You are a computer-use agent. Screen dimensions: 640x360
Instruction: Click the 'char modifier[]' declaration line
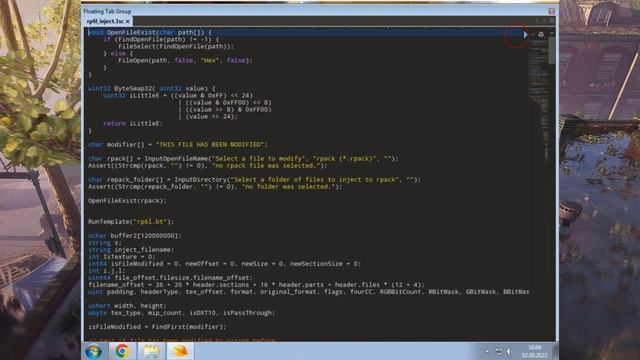pyautogui.click(x=178, y=144)
